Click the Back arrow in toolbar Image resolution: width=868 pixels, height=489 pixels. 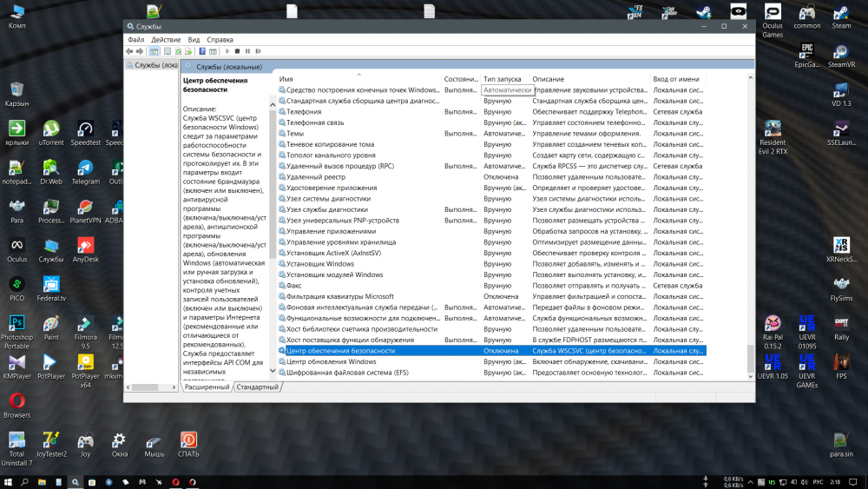[129, 51]
